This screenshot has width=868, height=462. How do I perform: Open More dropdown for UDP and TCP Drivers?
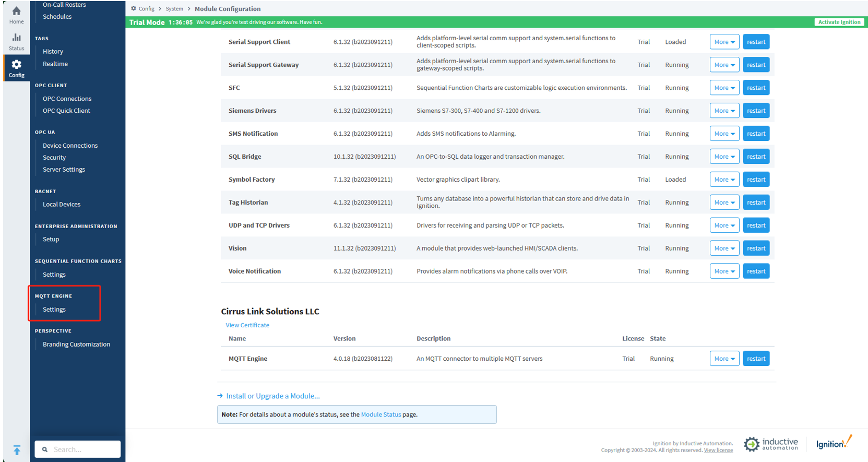tap(724, 226)
